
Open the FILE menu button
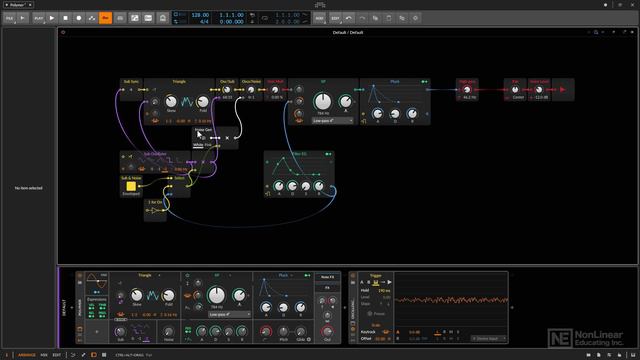click(9, 18)
